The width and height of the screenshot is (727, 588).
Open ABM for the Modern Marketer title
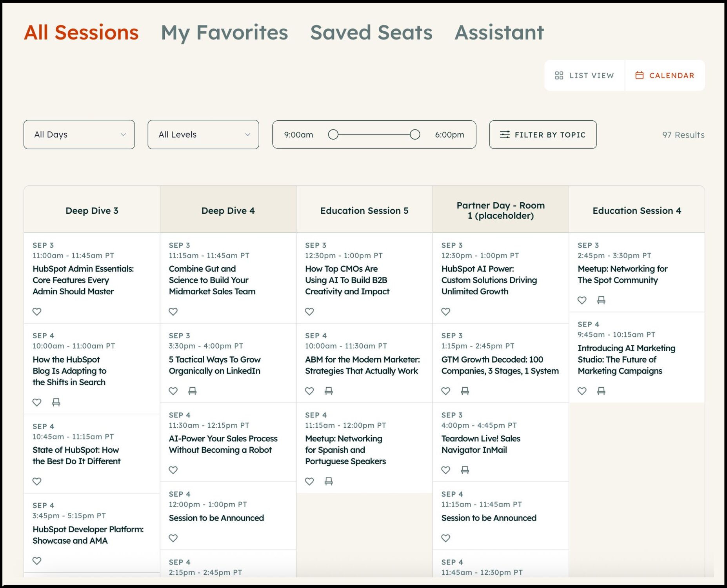click(362, 365)
